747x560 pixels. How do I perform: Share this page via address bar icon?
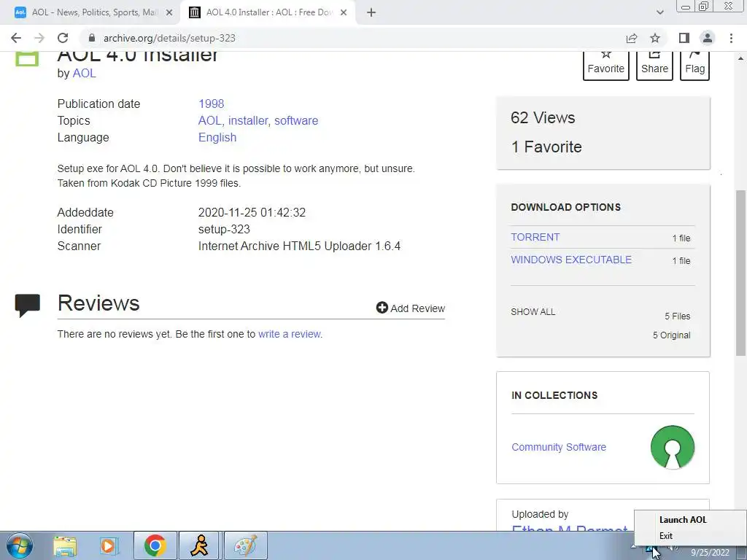point(632,38)
